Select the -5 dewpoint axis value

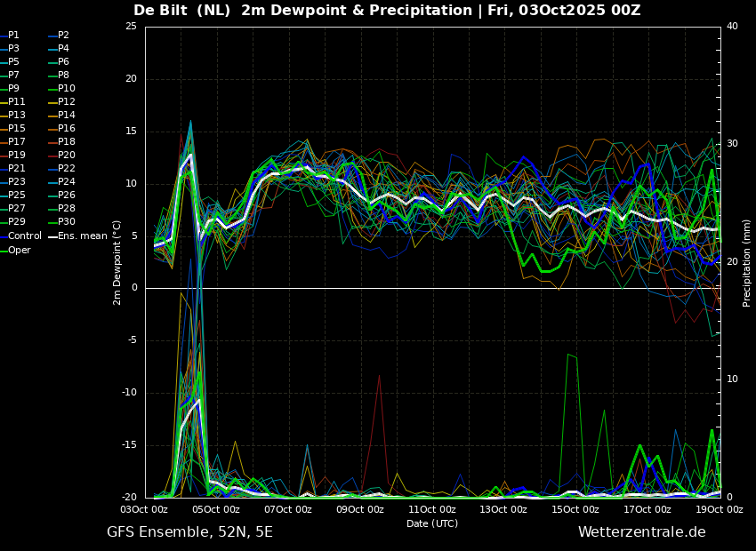133,340
